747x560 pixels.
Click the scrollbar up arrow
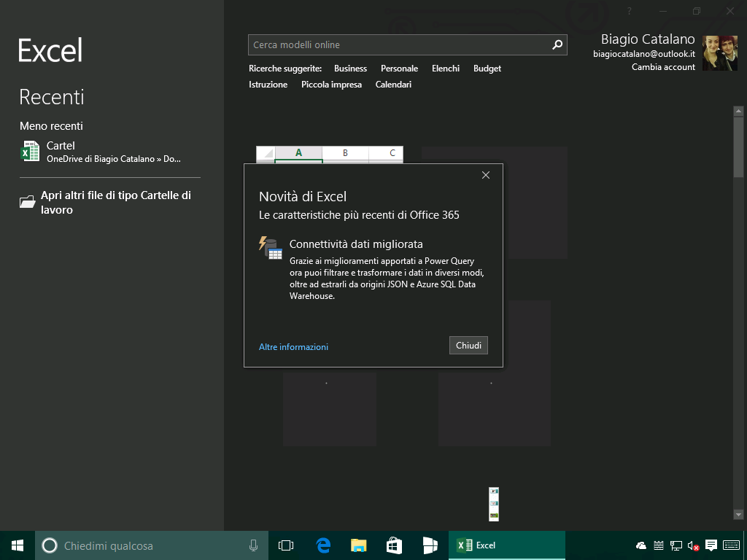tap(738, 111)
